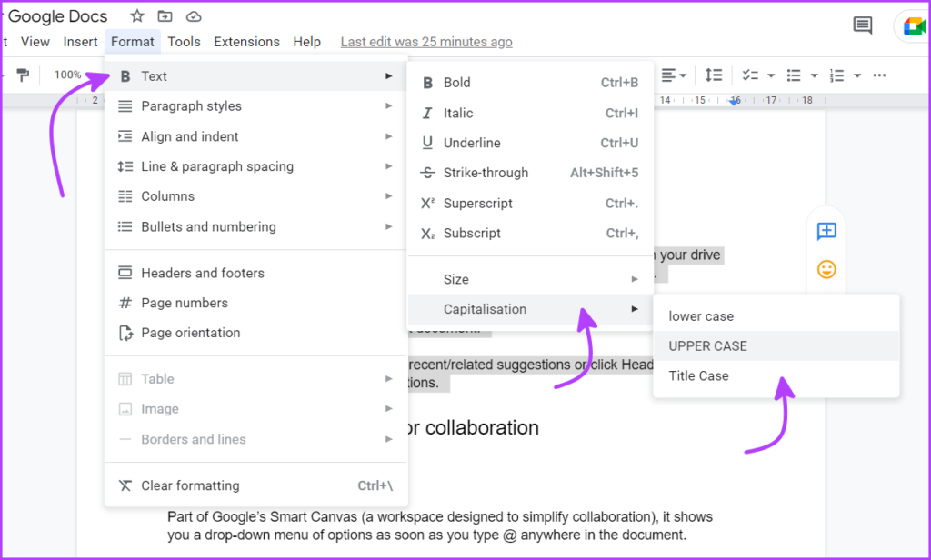Expand the bulleted list options arrow in toolbar

tap(814, 75)
